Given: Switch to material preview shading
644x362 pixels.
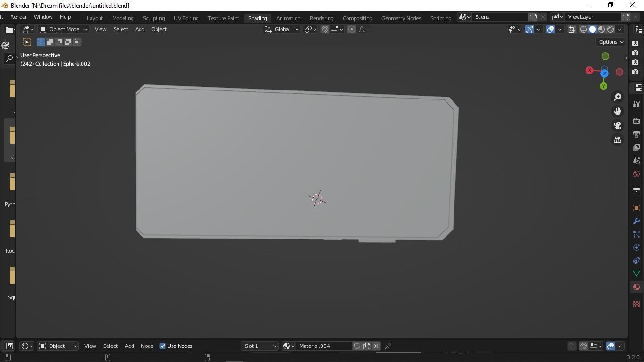Looking at the screenshot, I should pos(602,29).
